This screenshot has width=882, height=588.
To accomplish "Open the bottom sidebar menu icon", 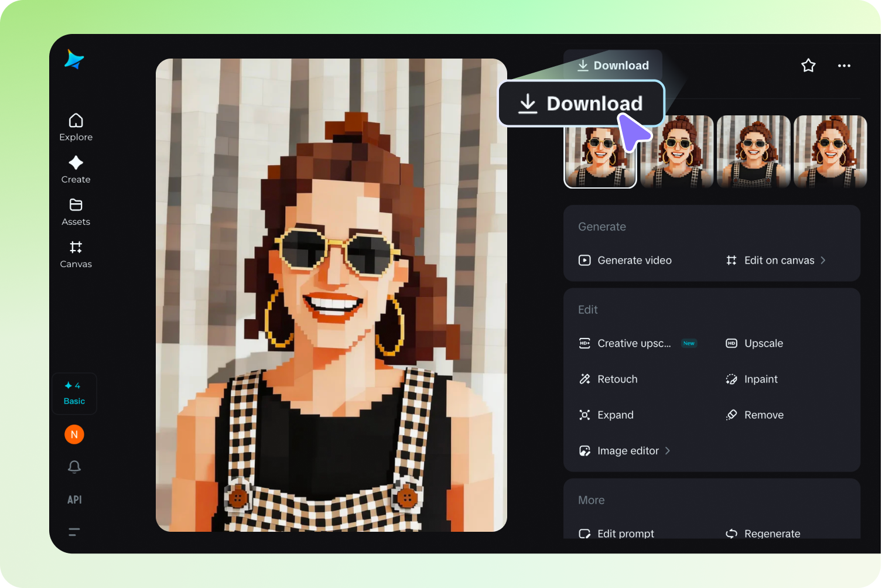I will pos(74,532).
